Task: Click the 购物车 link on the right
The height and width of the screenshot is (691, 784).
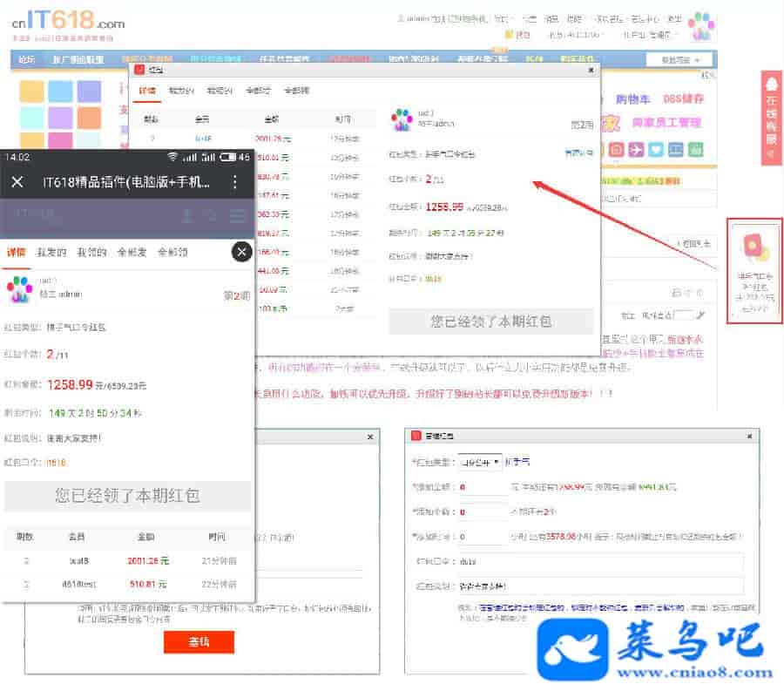Action: 633,99
